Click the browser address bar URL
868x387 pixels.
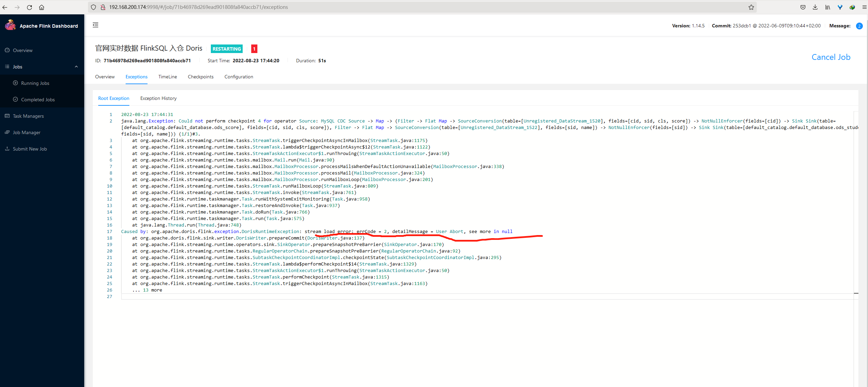pyautogui.click(x=199, y=7)
